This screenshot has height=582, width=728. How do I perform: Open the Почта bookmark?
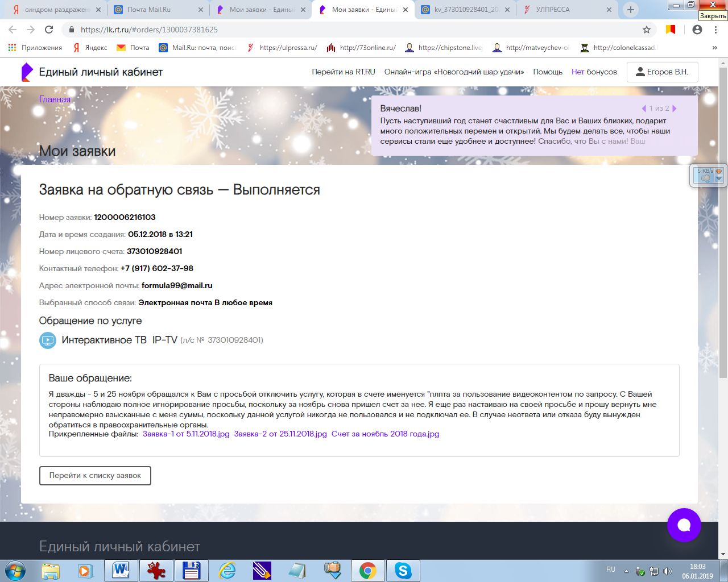133,48
